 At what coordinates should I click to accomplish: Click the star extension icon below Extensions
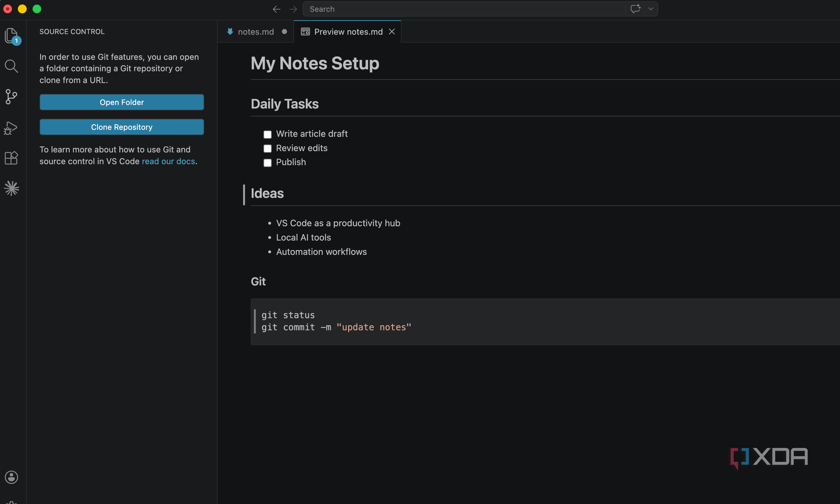pyautogui.click(x=11, y=188)
